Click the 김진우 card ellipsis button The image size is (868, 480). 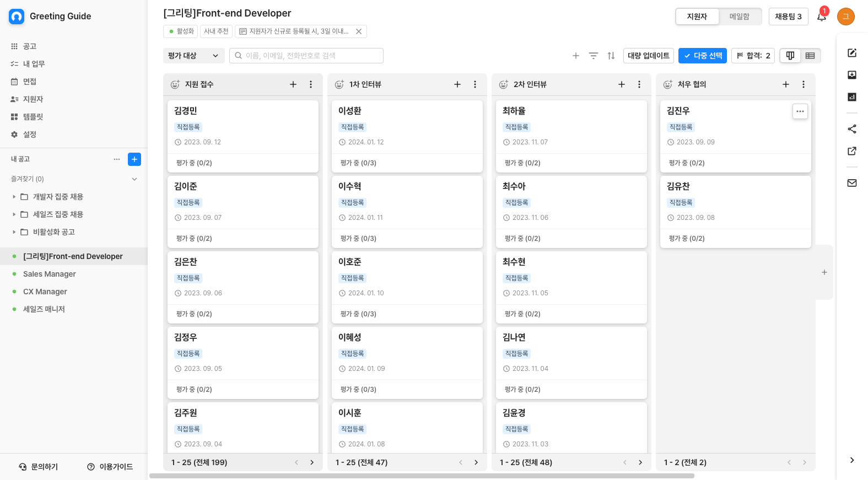click(800, 111)
